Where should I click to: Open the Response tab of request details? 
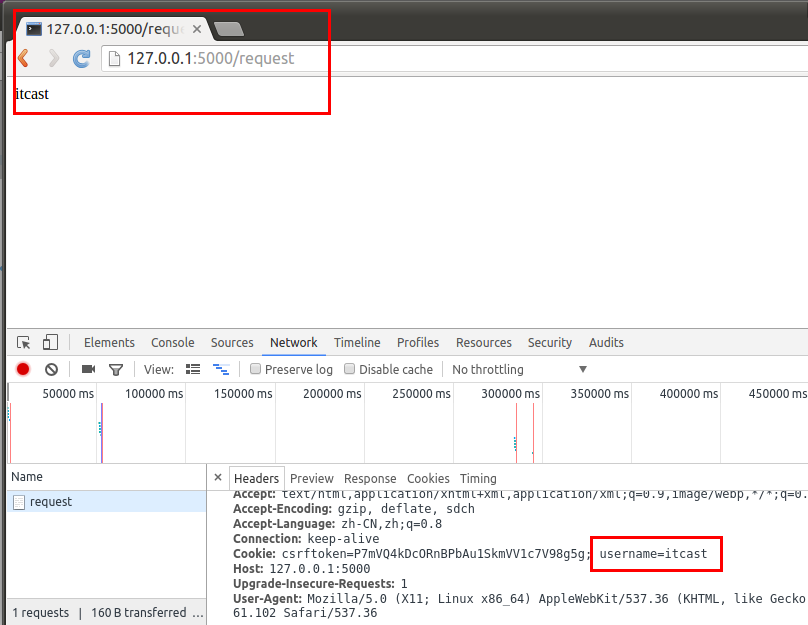pos(370,478)
